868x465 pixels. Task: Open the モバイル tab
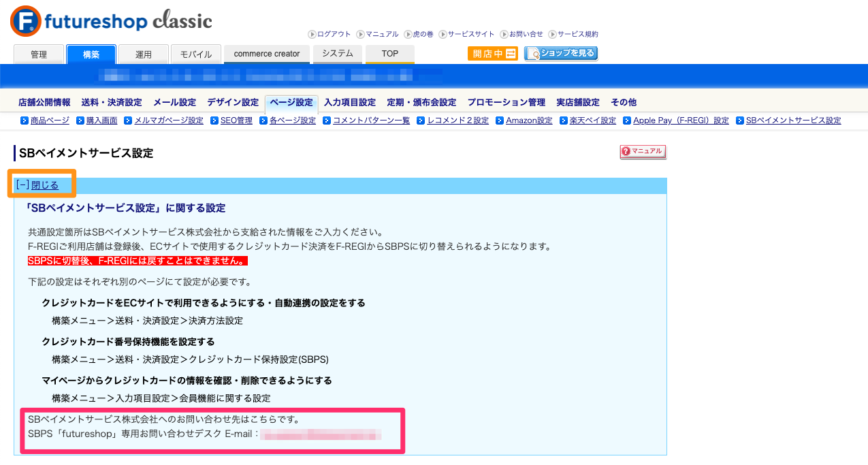click(196, 54)
